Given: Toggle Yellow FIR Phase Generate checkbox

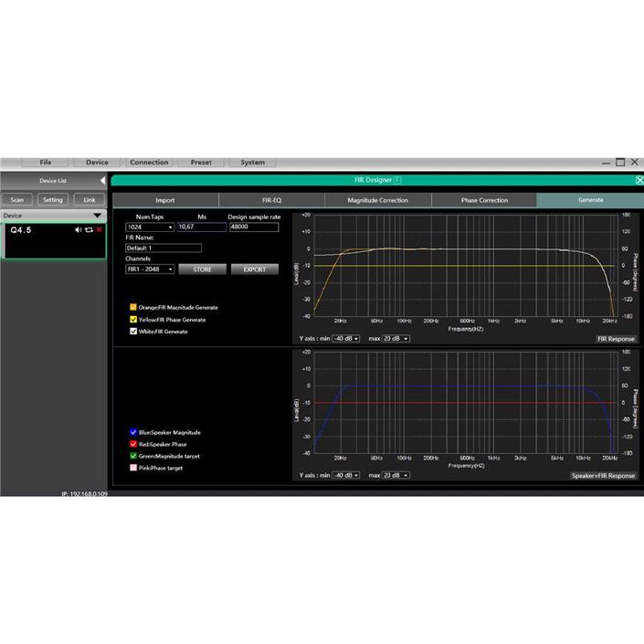Looking at the screenshot, I should 133,320.
